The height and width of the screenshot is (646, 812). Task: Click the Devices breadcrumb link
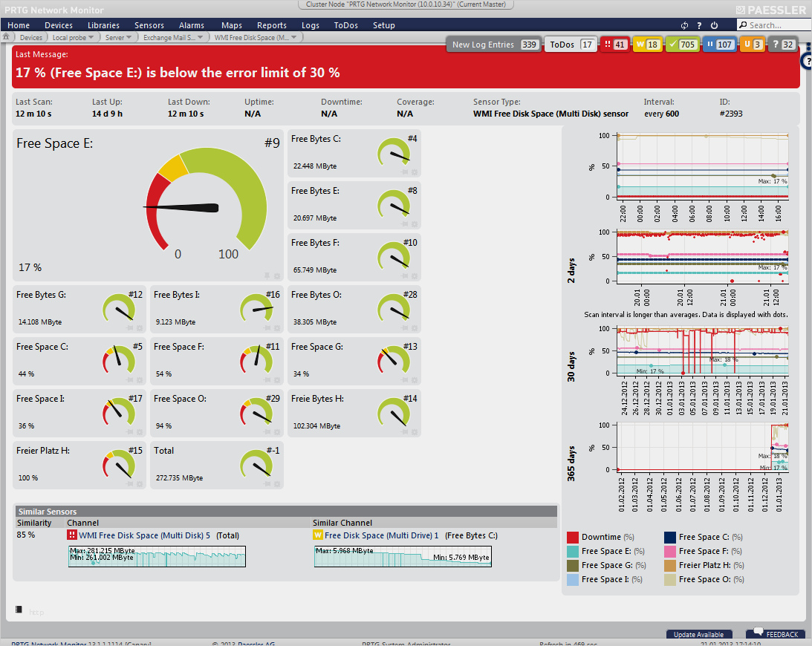[x=31, y=37]
